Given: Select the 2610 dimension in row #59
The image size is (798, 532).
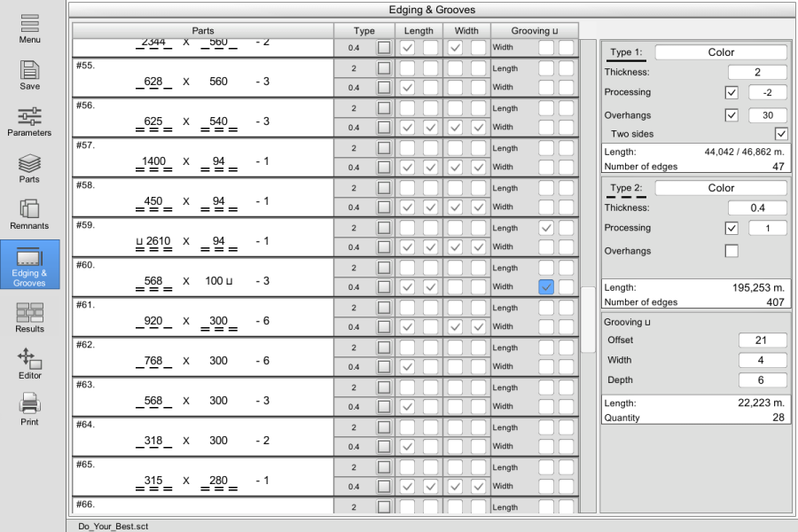Looking at the screenshot, I should click(158, 241).
